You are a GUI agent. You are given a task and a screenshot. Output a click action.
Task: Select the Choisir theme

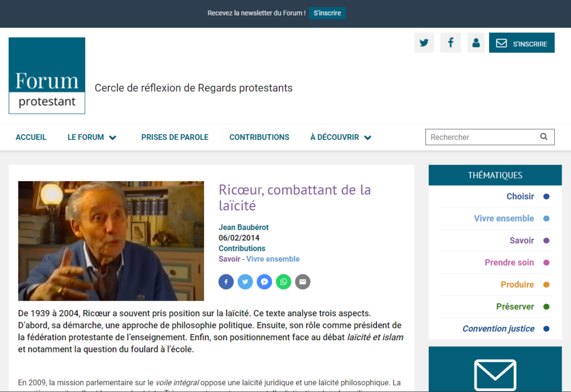coord(520,196)
